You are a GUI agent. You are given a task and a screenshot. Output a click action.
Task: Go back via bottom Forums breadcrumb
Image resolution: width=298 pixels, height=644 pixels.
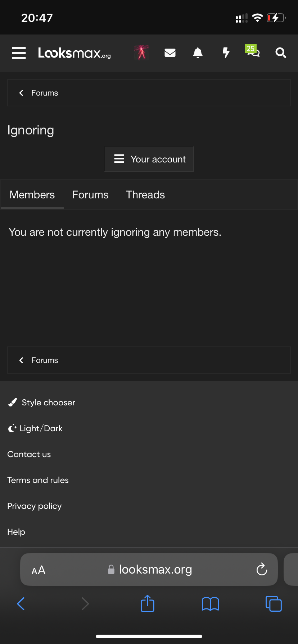44,360
